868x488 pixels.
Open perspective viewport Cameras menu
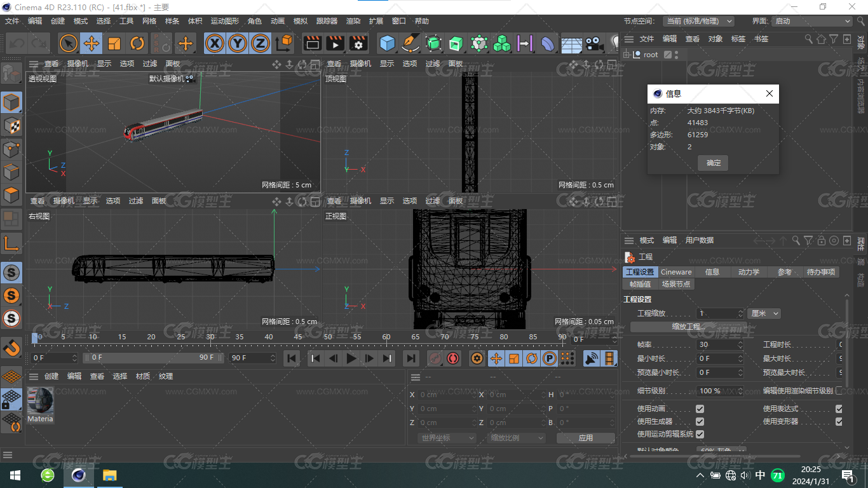[x=78, y=64]
